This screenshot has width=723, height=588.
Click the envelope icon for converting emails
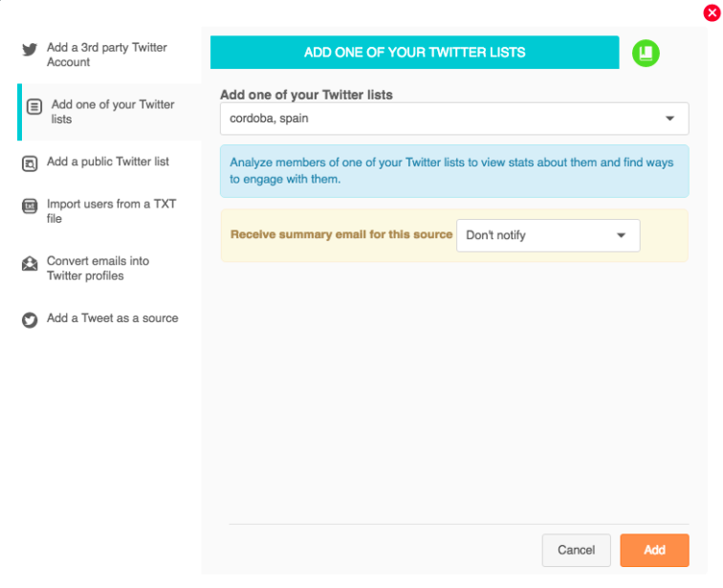[x=30, y=264]
